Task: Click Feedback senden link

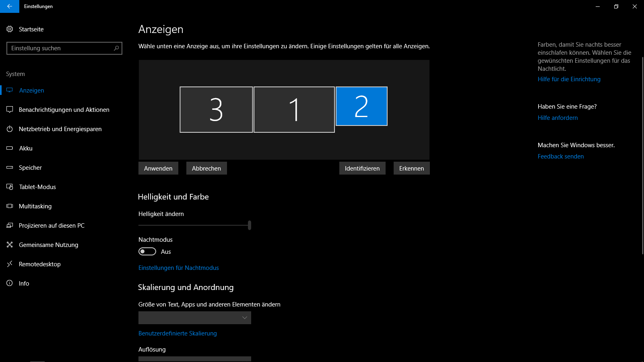Action: 561,156
